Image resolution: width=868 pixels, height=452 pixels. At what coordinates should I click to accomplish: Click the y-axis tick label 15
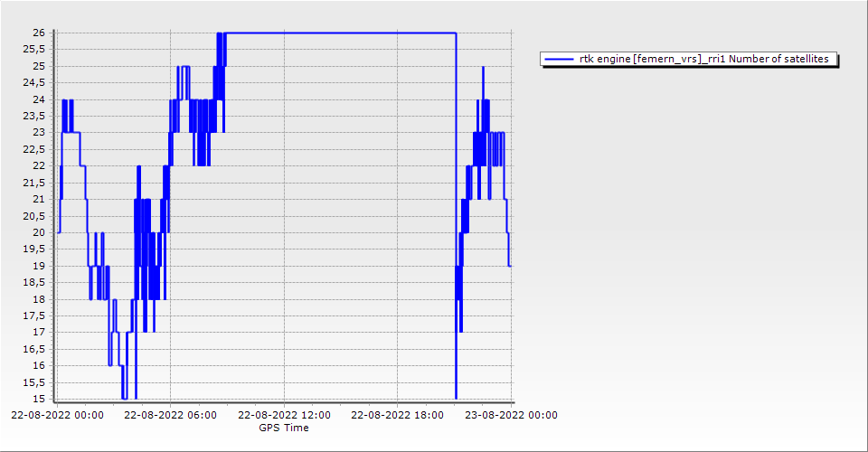[x=38, y=399]
